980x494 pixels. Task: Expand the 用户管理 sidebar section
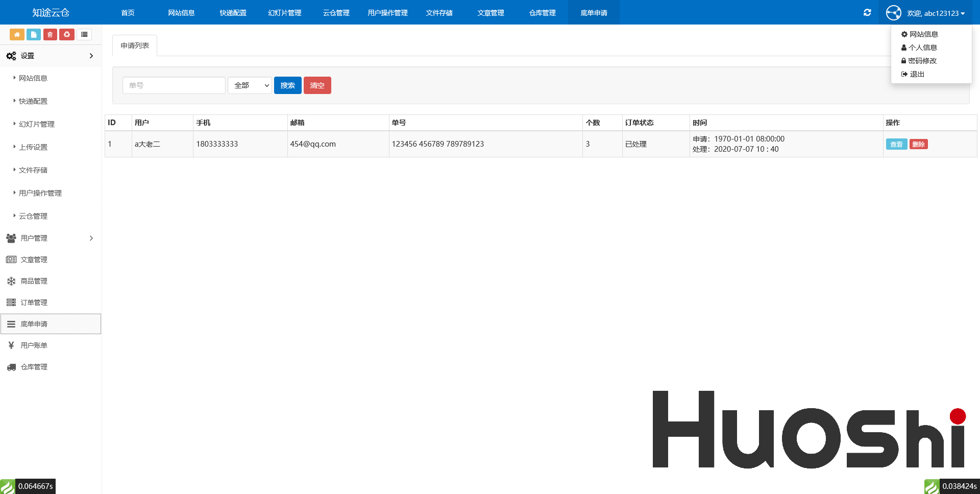[x=51, y=238]
